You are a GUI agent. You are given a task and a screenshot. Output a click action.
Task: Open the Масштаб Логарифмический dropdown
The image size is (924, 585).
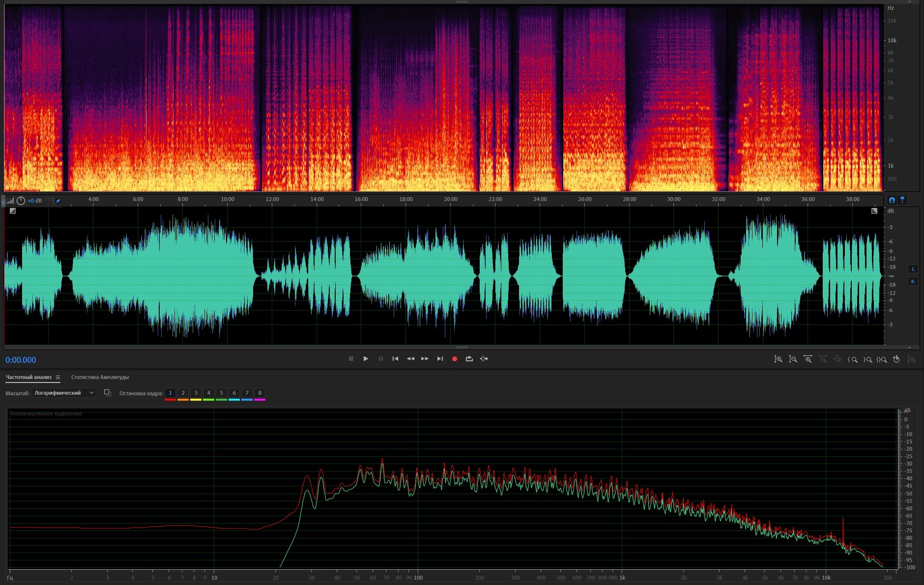[63, 393]
